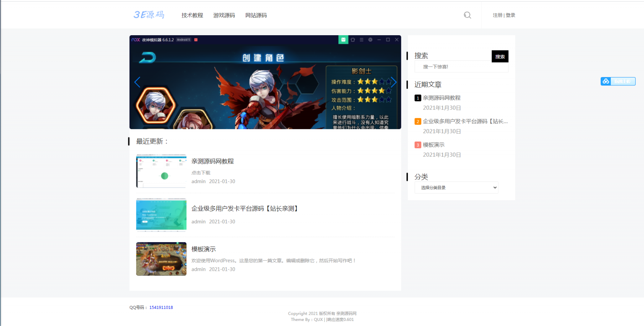
Task: Open post title 企业级多用户发卡平台源码【站长亲测】
Action: [x=245, y=208]
